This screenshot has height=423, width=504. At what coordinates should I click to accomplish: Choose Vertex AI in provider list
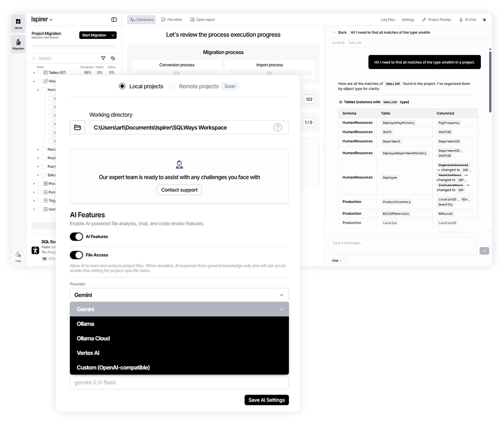(179, 353)
